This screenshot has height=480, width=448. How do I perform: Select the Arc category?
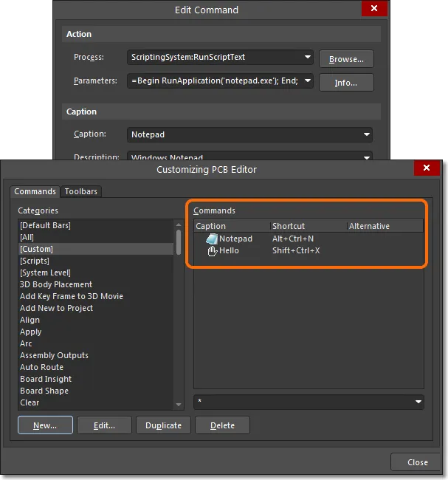96,344
